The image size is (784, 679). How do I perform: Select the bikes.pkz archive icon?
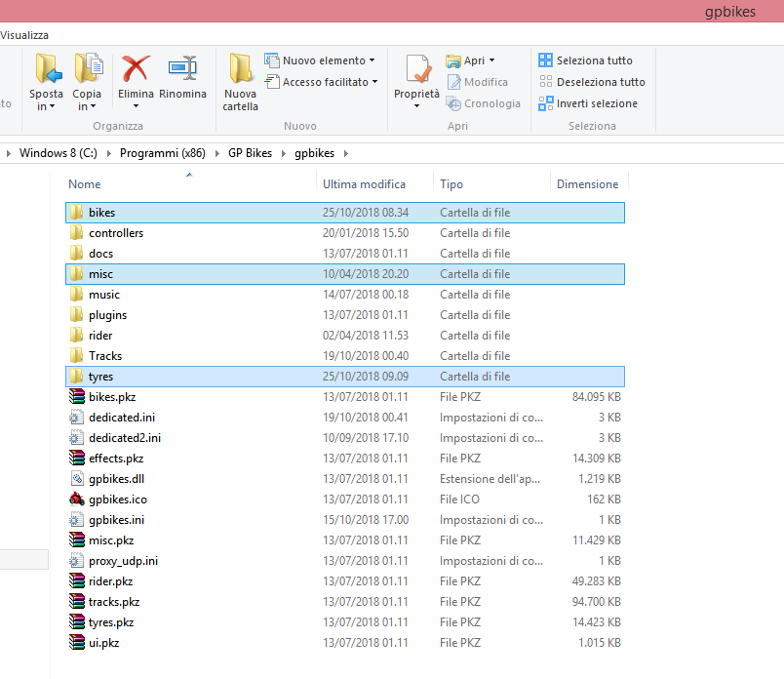tap(77, 397)
